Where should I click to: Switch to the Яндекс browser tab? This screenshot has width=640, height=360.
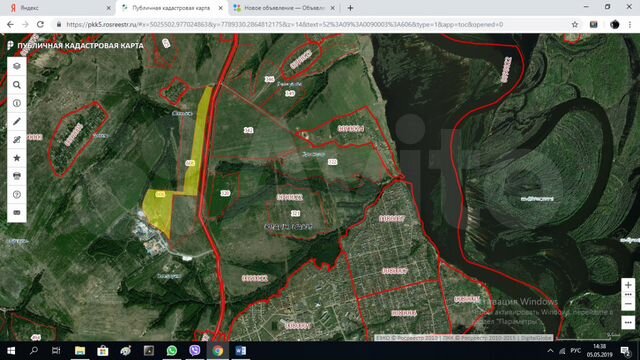pos(58,8)
